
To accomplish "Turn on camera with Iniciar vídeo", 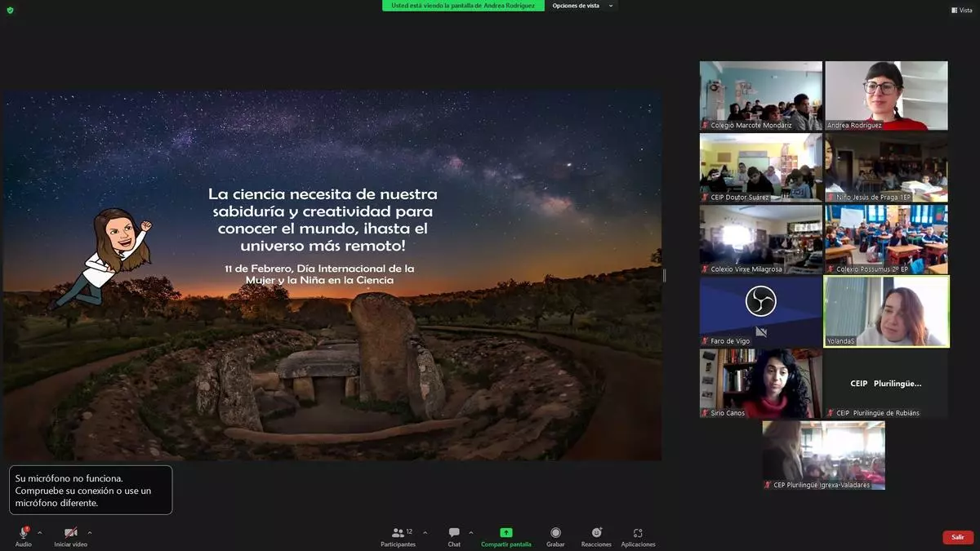I will [x=71, y=536].
